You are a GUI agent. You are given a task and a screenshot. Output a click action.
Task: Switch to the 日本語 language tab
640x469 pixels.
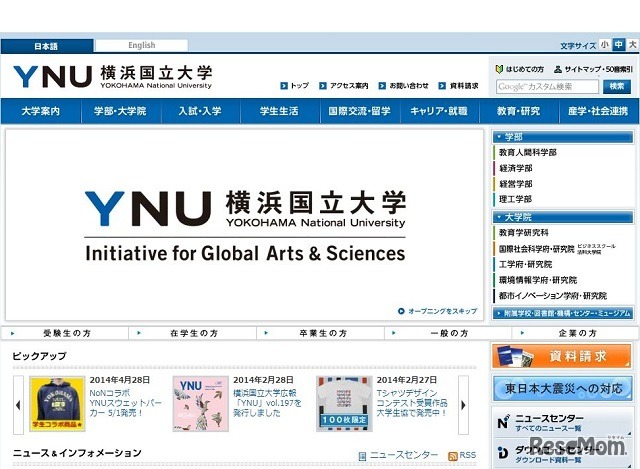point(47,46)
